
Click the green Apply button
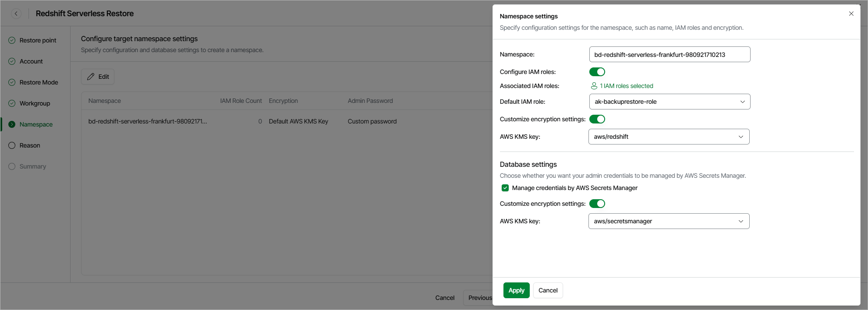point(516,290)
